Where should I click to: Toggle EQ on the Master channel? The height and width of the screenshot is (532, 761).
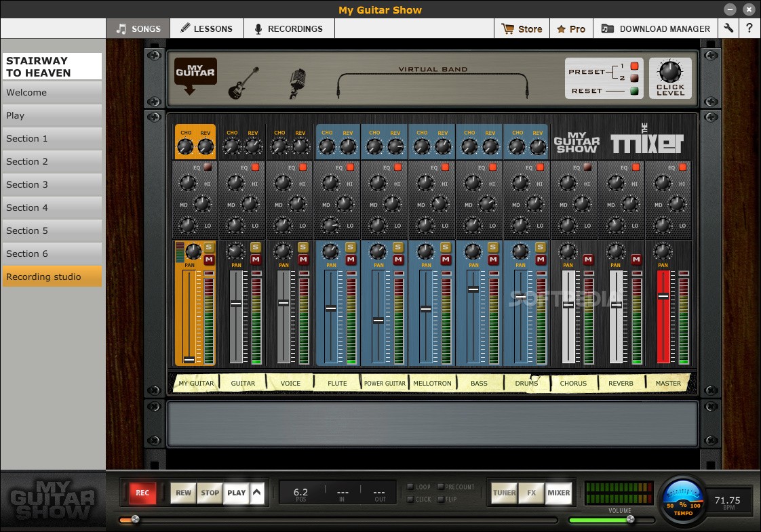click(682, 167)
